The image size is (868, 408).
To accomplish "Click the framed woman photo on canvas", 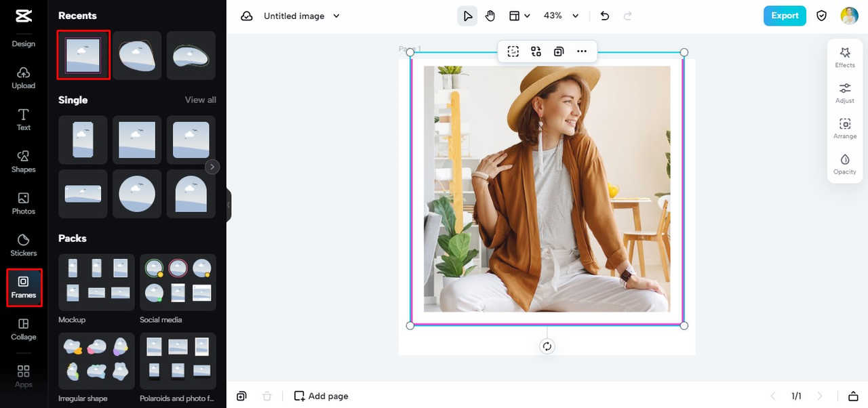I will tap(547, 188).
